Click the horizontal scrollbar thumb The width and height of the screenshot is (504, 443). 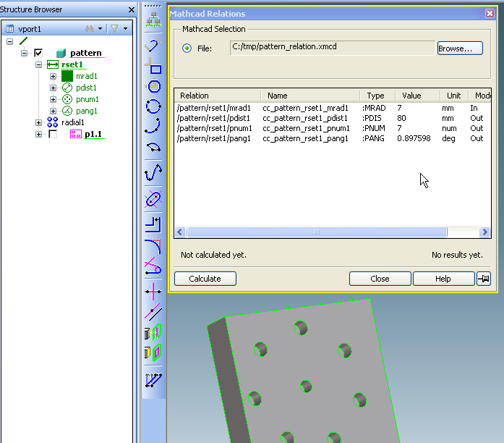tap(317, 232)
